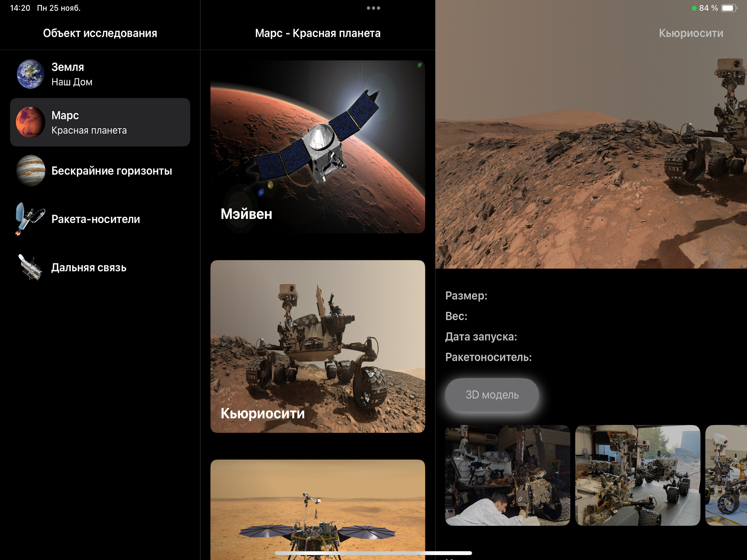747x560 pixels.
Task: Tap the 14:20 clock in status bar
Action: click(20, 8)
